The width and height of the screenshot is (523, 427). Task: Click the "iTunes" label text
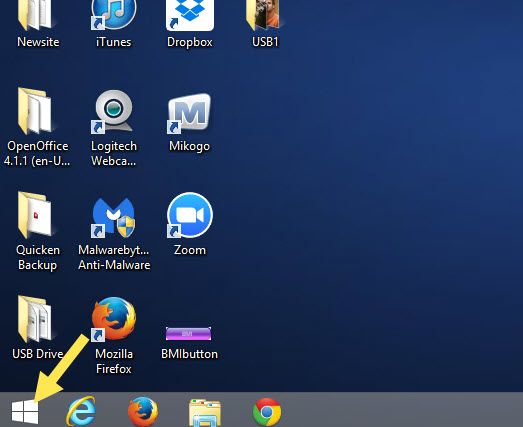pyautogui.click(x=113, y=42)
